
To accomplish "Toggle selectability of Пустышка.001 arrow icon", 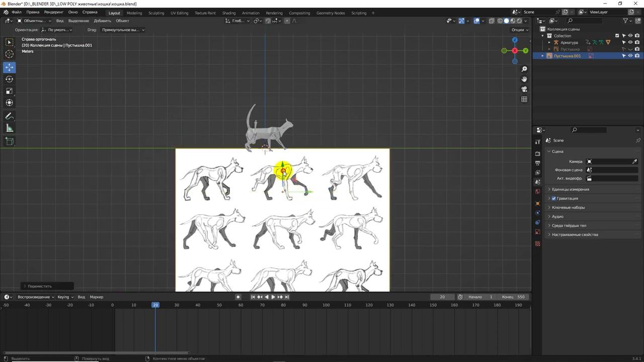I will click(624, 56).
